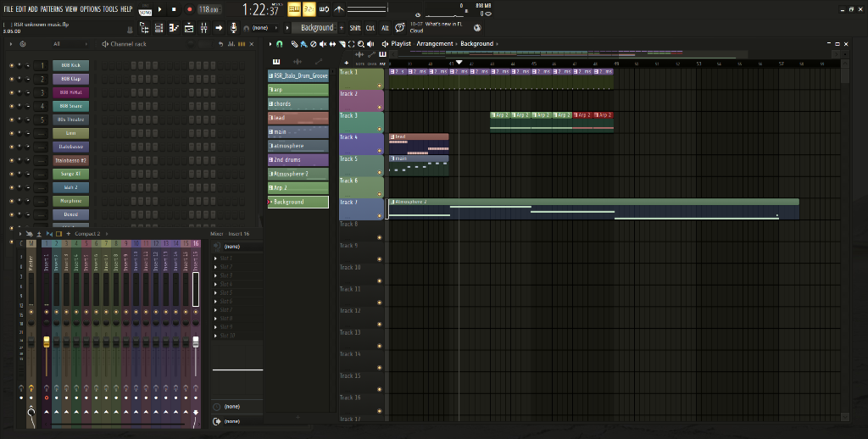Image resolution: width=868 pixels, height=439 pixels.
Task: Open the ADD menu
Action: pyautogui.click(x=33, y=8)
